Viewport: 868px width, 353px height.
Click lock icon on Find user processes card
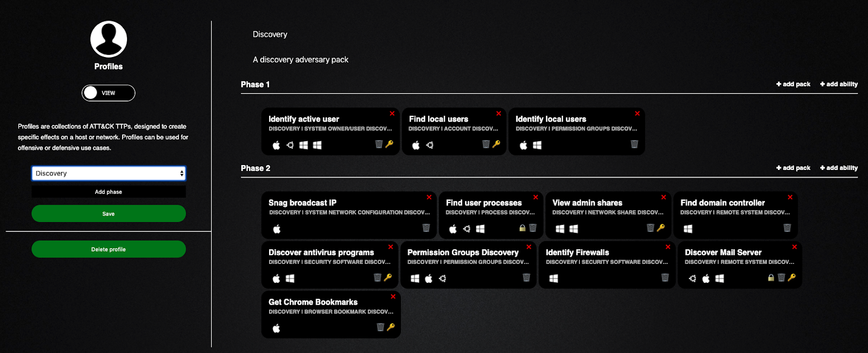pyautogui.click(x=522, y=228)
